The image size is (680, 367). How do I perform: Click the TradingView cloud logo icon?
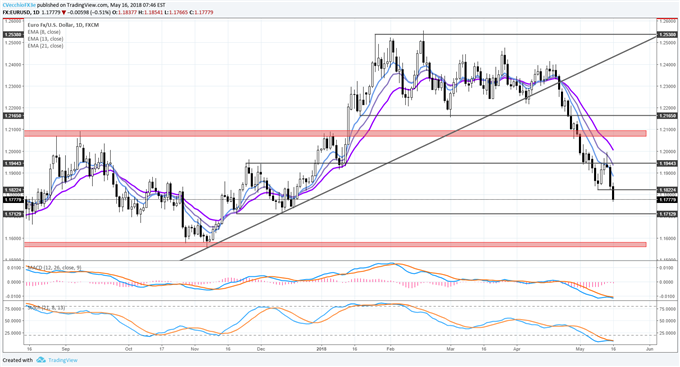click(x=41, y=360)
